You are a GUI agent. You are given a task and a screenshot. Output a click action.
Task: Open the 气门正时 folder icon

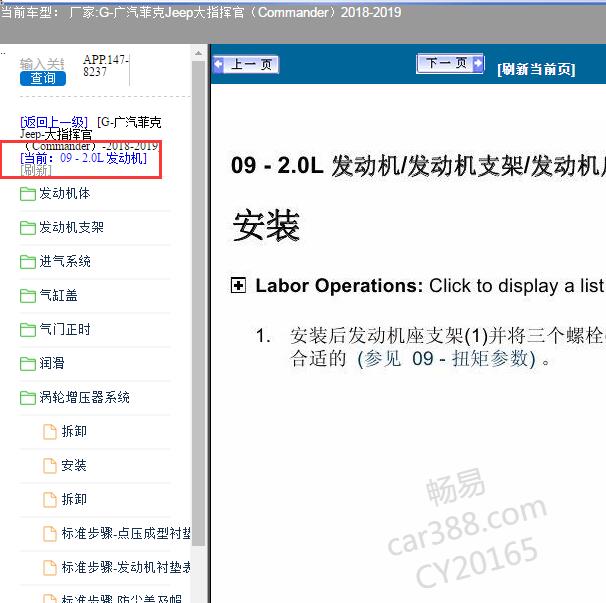(x=28, y=330)
